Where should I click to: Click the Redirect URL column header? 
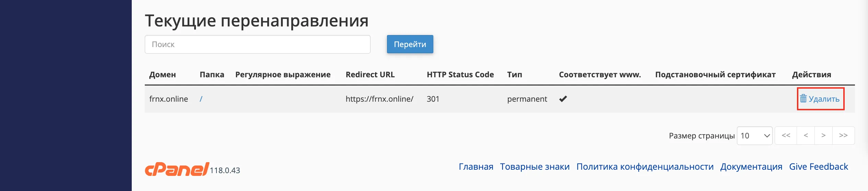(x=370, y=75)
